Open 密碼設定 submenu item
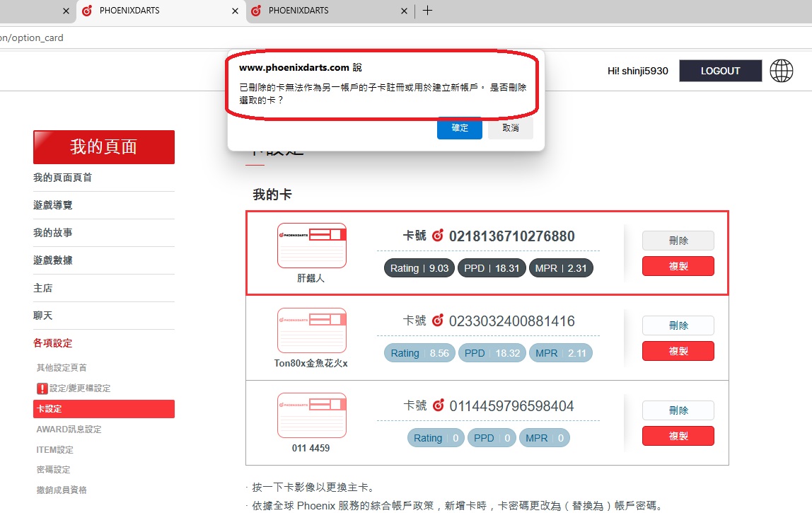812x513 pixels. click(x=53, y=469)
